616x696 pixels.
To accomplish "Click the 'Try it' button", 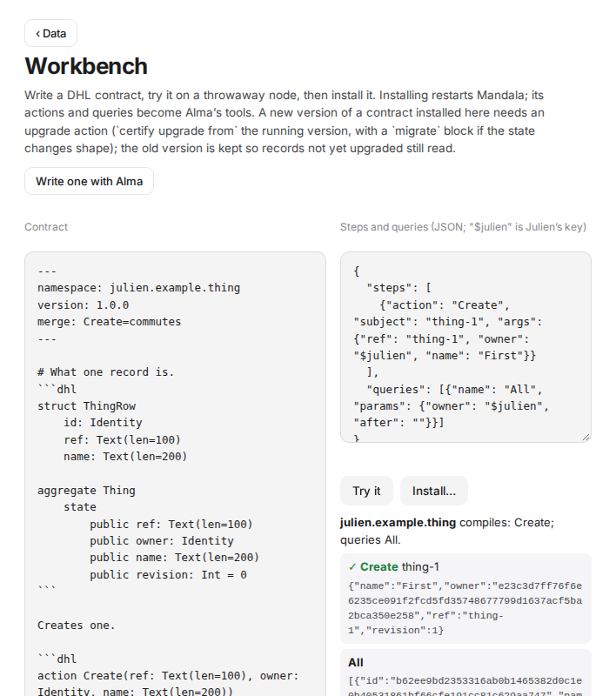I will point(366,491).
